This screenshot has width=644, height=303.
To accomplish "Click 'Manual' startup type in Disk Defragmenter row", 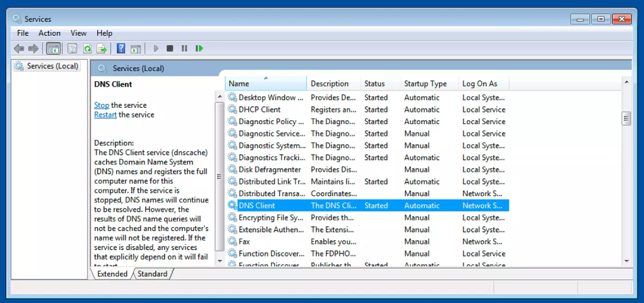I will click(417, 170).
